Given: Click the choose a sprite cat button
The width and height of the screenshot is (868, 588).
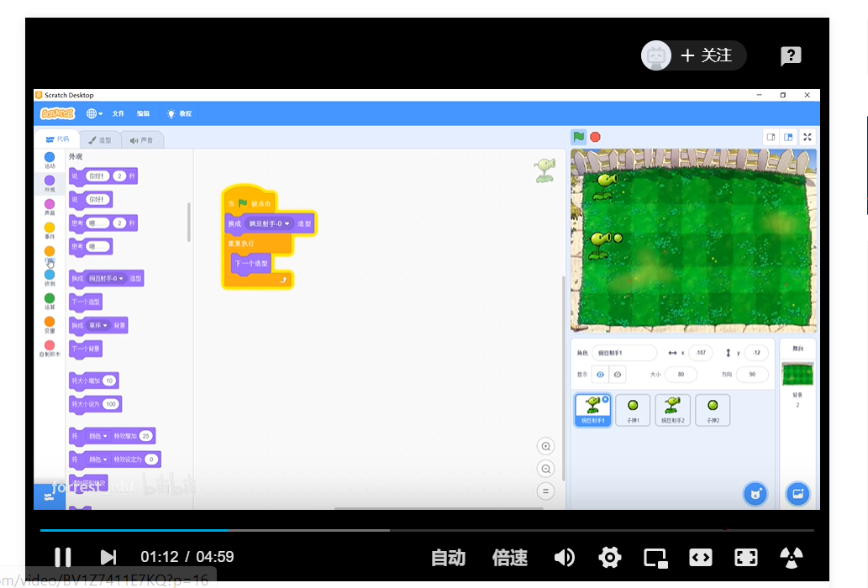Looking at the screenshot, I should (x=755, y=493).
